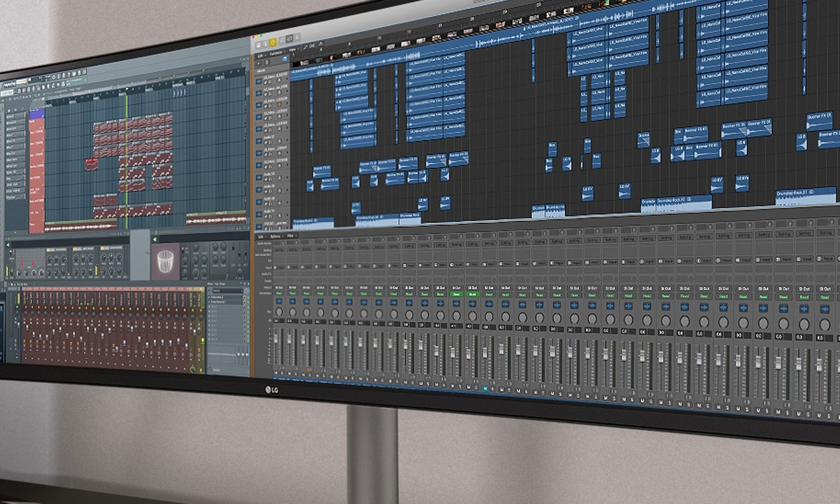The height and width of the screenshot is (504, 840).
Task: Open the Options menu in the Logic mixer
Action: pos(276,236)
